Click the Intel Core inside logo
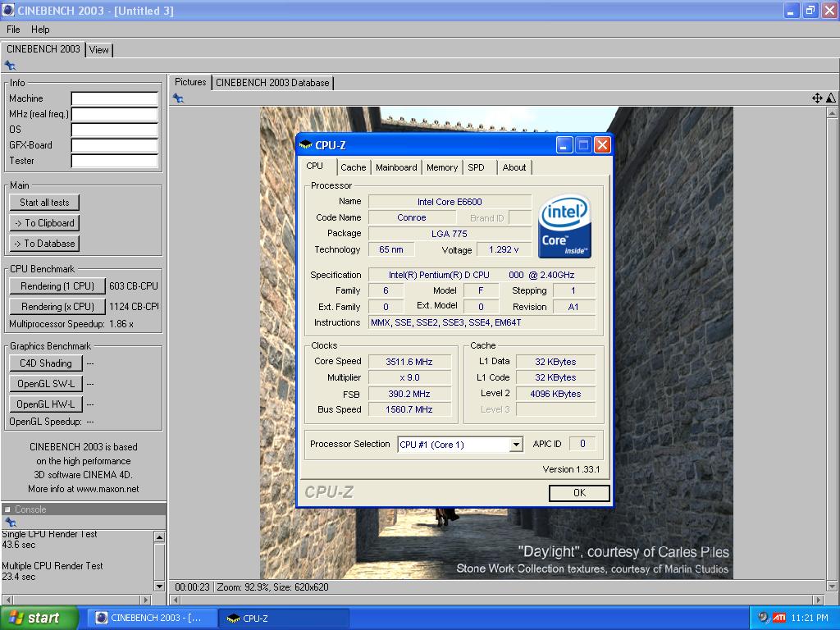Image resolution: width=840 pixels, height=630 pixels. pyautogui.click(x=564, y=226)
